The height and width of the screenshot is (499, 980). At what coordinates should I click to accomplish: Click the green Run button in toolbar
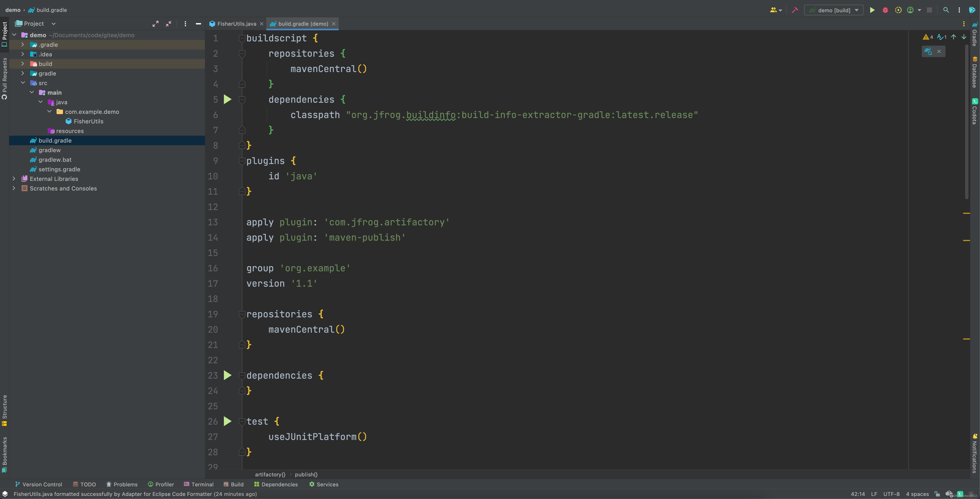pyautogui.click(x=872, y=10)
